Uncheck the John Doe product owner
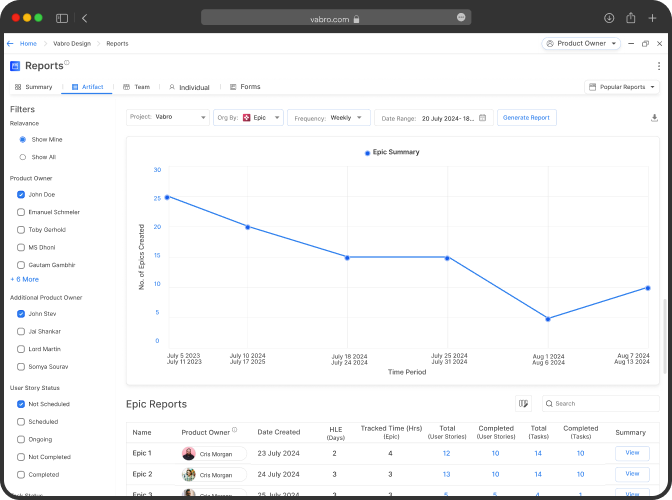The image size is (672, 500). point(21,194)
